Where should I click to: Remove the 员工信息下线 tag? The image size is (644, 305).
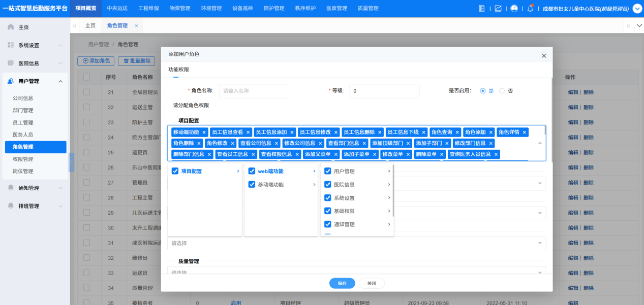[x=424, y=132]
